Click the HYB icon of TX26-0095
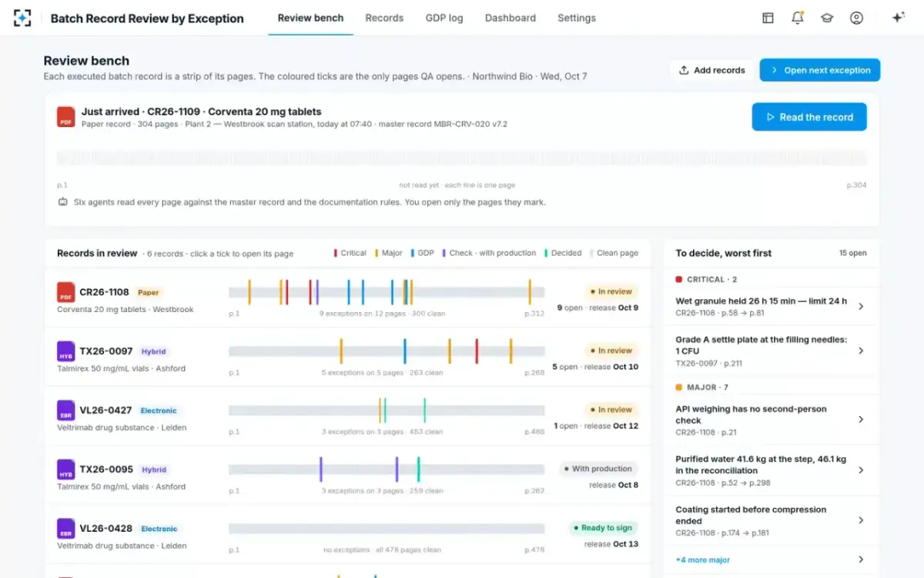Image resolution: width=924 pixels, height=578 pixels. (66, 469)
